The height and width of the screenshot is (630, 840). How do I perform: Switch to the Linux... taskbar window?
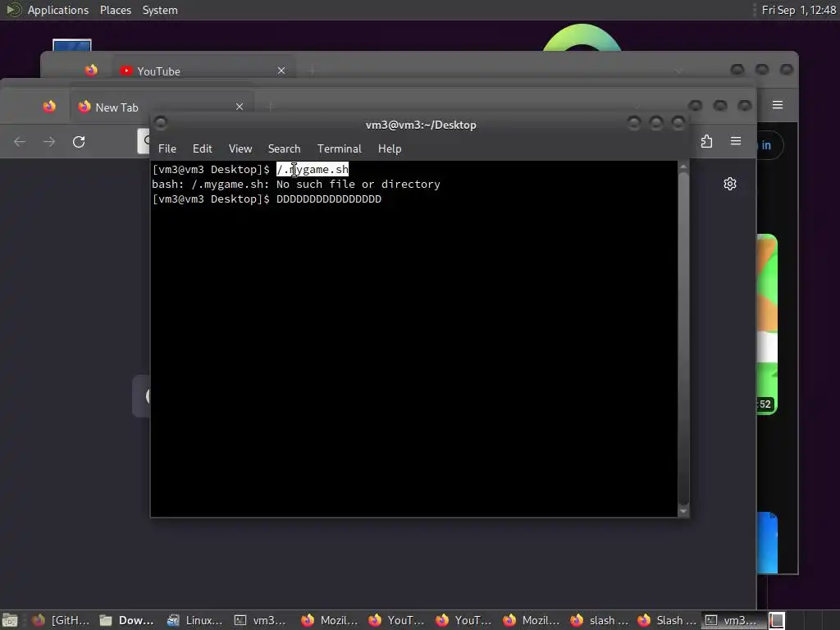click(194, 620)
